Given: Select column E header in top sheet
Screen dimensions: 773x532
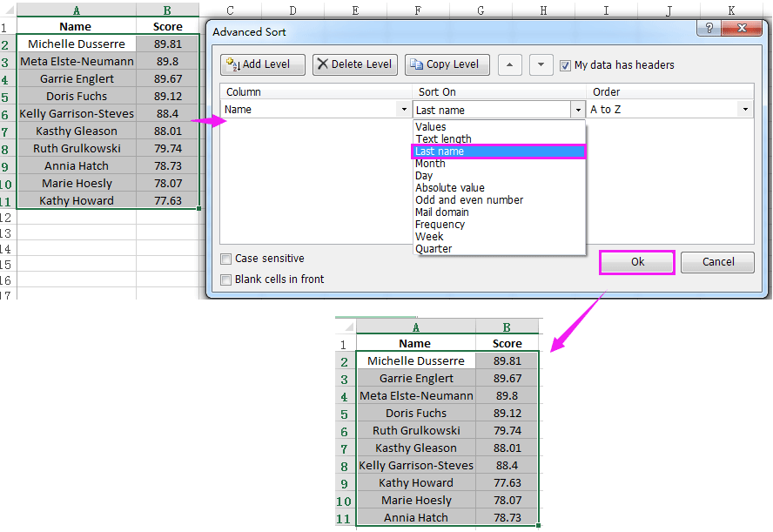Looking at the screenshot, I should pyautogui.click(x=355, y=10).
